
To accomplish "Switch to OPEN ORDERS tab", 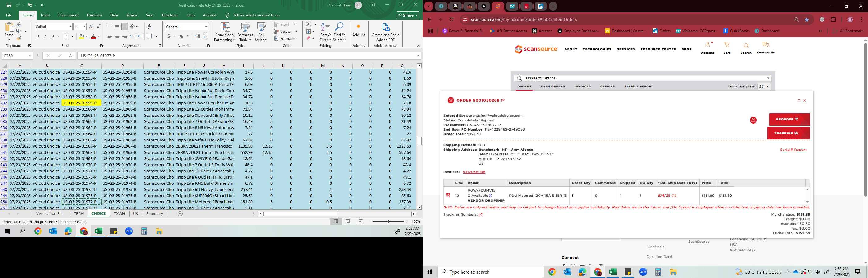I will click(552, 86).
